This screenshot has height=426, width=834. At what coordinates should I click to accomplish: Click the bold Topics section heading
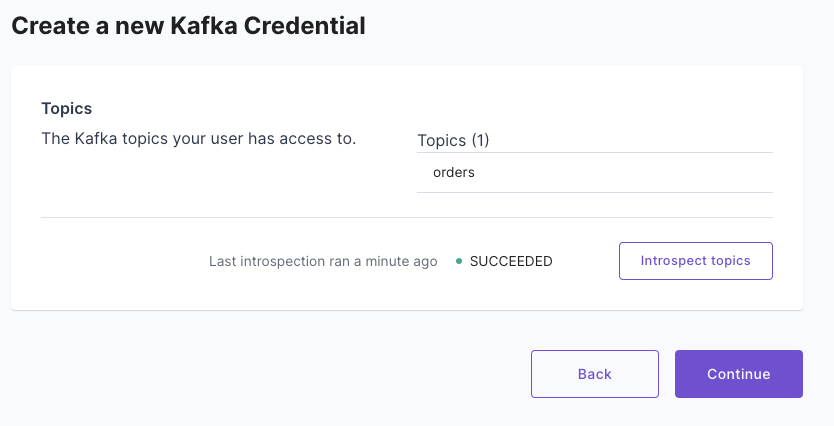coord(66,108)
